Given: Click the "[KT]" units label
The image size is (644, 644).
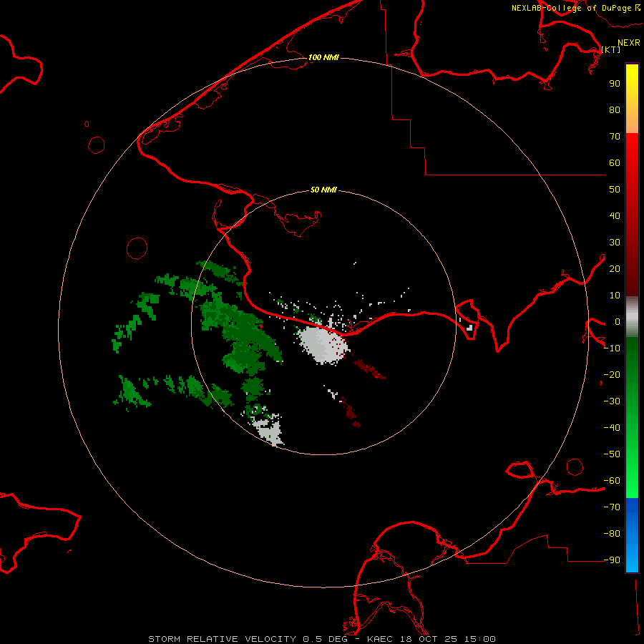Looking at the screenshot, I should tap(611, 49).
